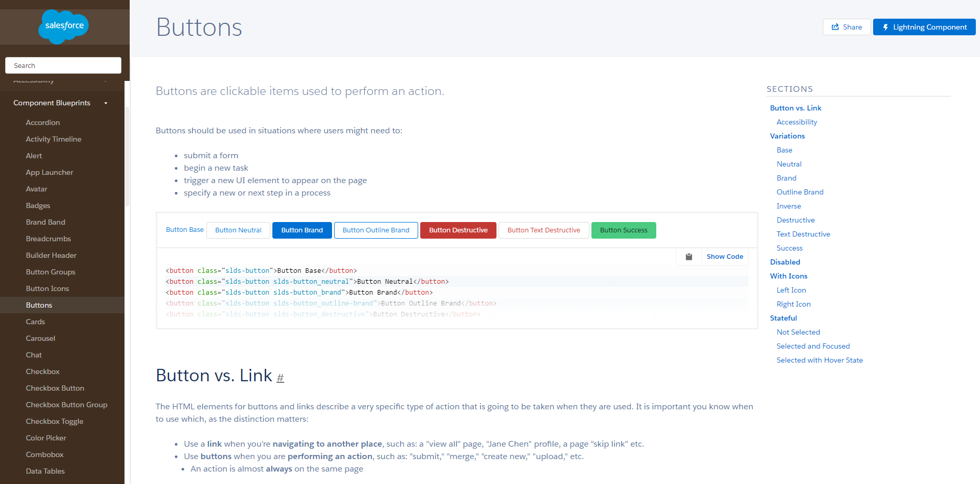Viewport: 980px width, 484px height.
Task: Go to Left Icon section link
Action: 791,290
